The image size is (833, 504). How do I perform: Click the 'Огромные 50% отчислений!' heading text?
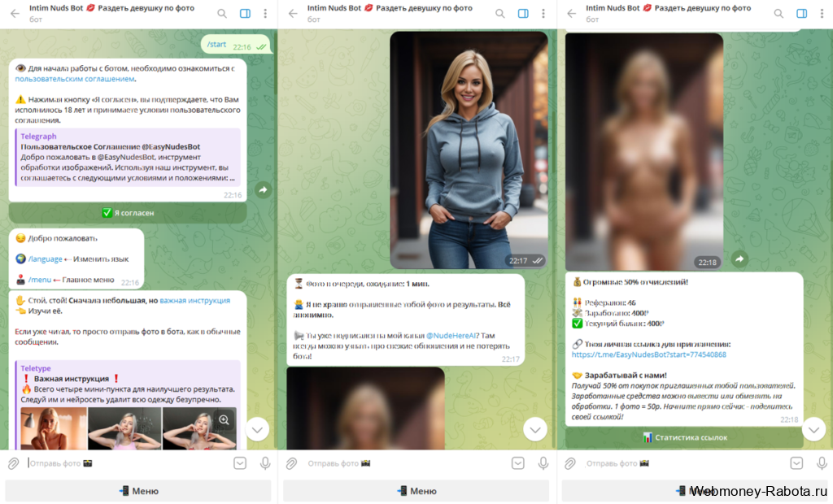[x=635, y=282]
